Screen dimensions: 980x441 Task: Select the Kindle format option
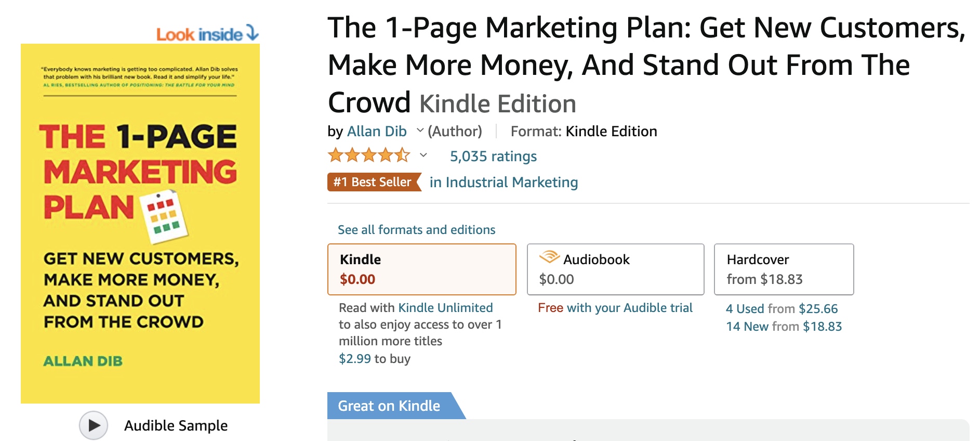(x=421, y=269)
